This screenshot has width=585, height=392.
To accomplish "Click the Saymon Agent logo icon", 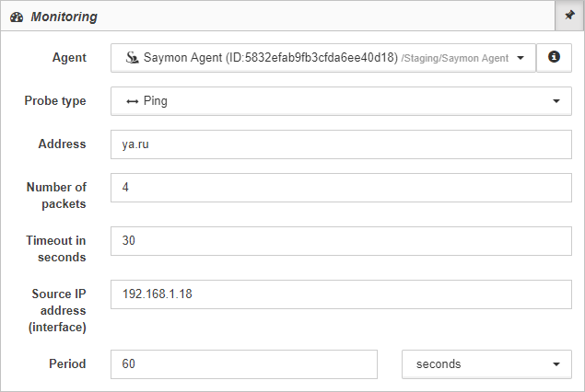I will pos(132,57).
